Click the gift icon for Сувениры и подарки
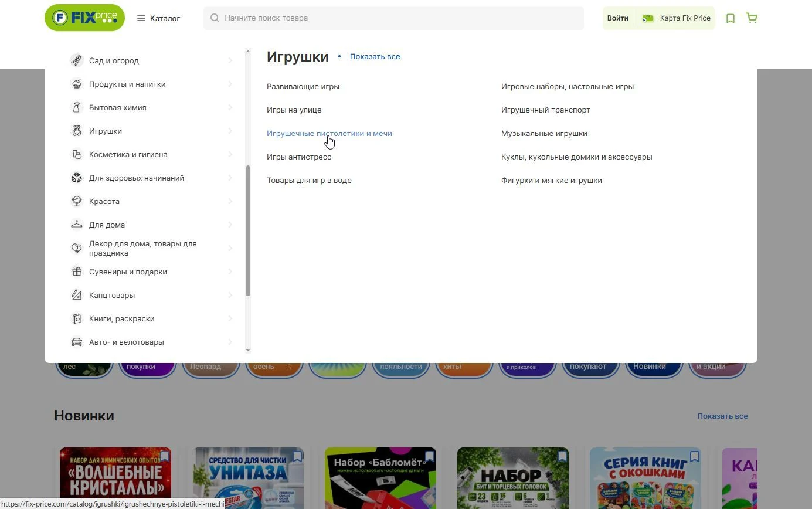The height and width of the screenshot is (509, 812). coord(77,272)
